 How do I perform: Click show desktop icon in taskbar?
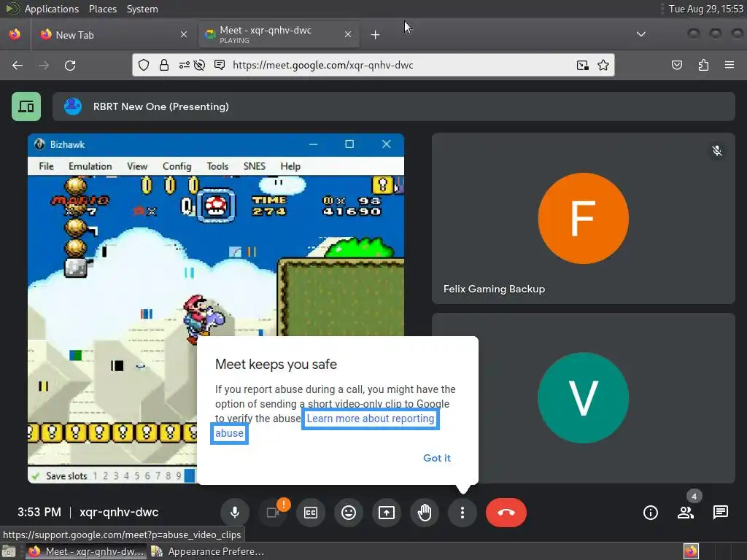click(x=9, y=551)
